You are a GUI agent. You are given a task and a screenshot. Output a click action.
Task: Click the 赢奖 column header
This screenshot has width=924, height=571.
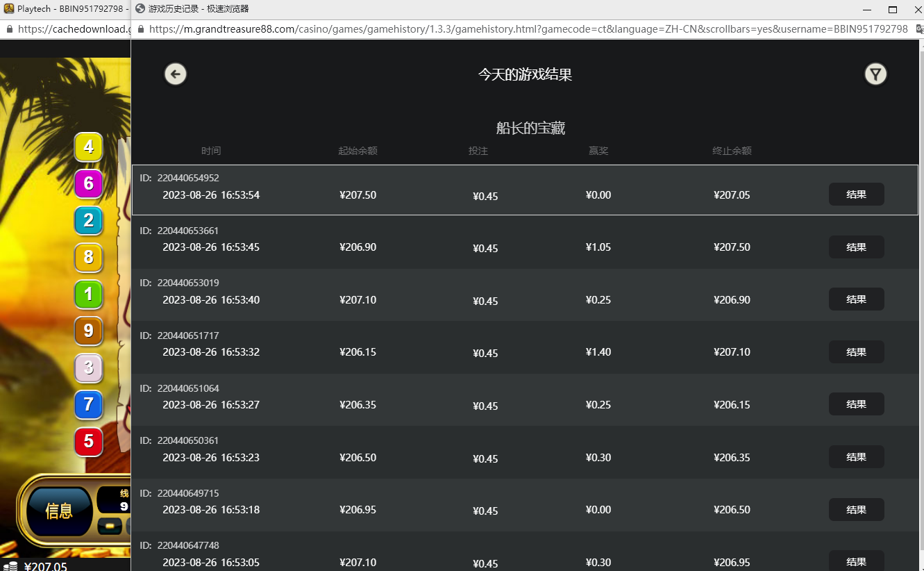[x=598, y=151]
